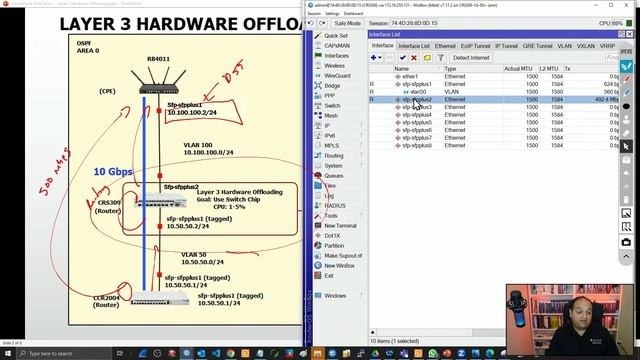The image size is (640, 360).
Task: Click the Windows taskbar search box
Action: (x=64, y=353)
